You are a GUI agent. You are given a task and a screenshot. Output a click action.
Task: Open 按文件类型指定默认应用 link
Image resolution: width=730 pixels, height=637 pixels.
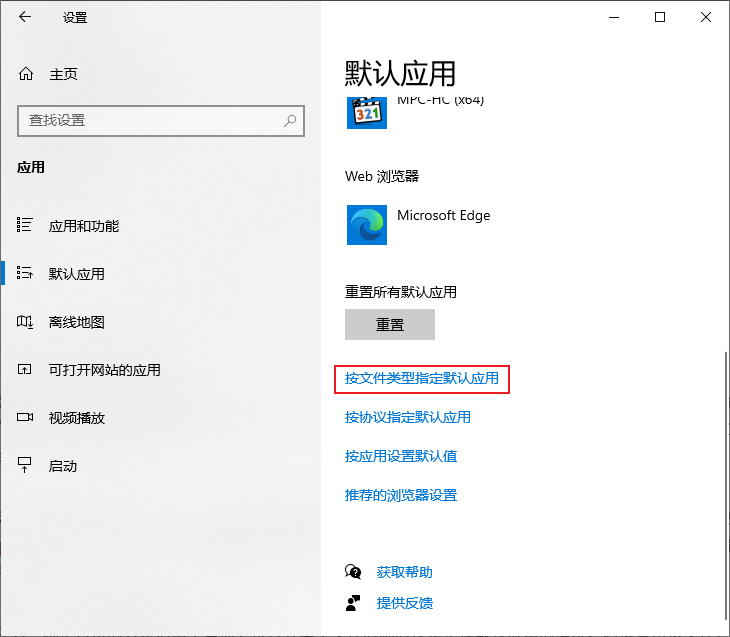(x=421, y=378)
